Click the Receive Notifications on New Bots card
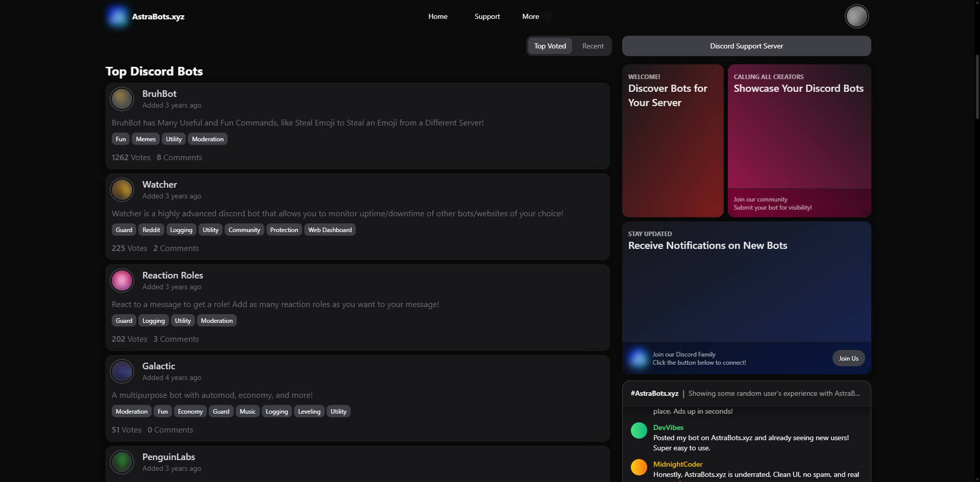Image resolution: width=980 pixels, height=482 pixels. (746, 298)
